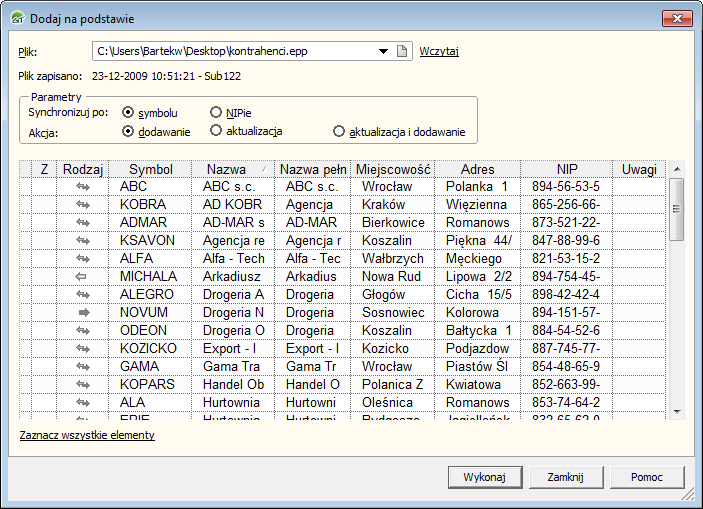Select aktualizacja i dodawanie radio option
This screenshot has width=703, height=509.
(340, 131)
